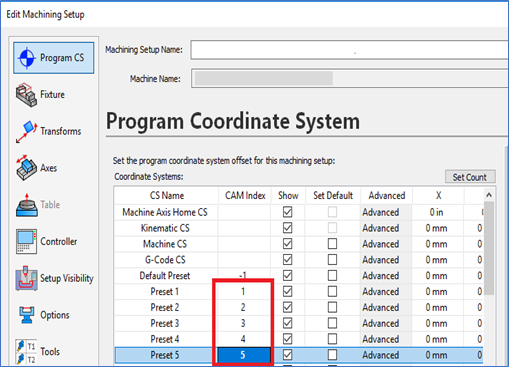Toggle Show for Machine Axis Home CS
The width and height of the screenshot is (509, 367).
[x=287, y=212]
